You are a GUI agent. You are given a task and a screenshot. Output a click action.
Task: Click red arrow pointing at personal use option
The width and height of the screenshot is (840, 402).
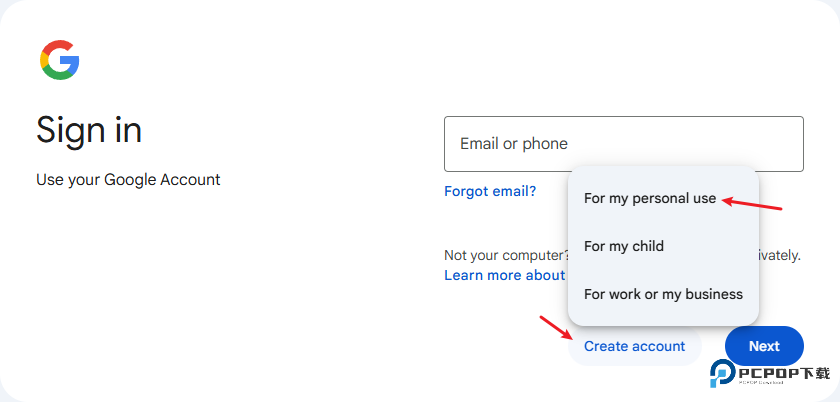coord(751,204)
